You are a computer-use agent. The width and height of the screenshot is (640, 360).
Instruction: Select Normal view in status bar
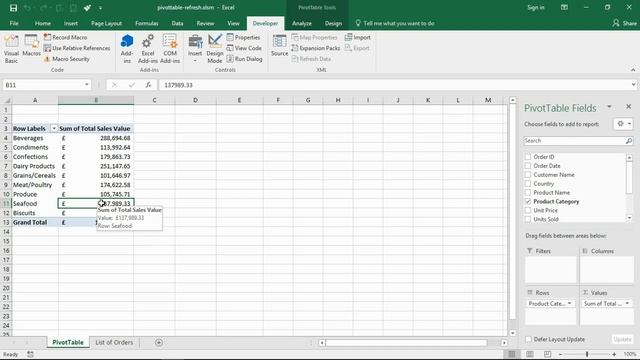pyautogui.click(x=512, y=354)
